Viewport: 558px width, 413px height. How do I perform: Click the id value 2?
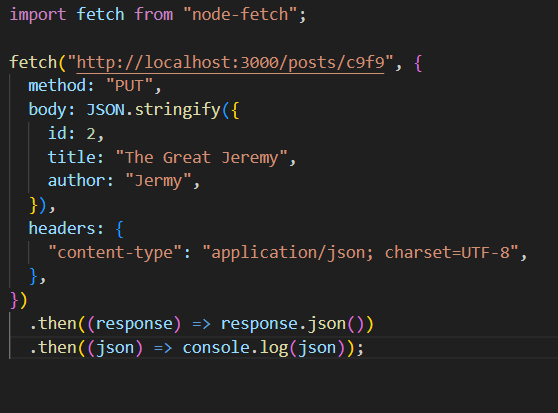(x=91, y=134)
